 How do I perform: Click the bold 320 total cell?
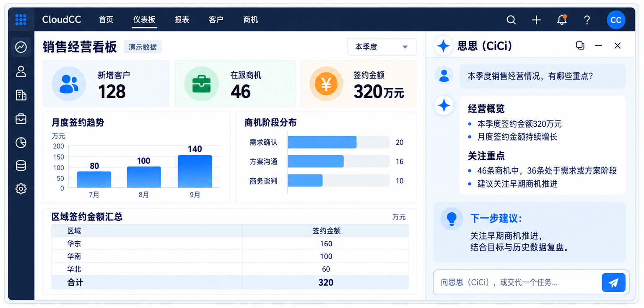(x=326, y=282)
